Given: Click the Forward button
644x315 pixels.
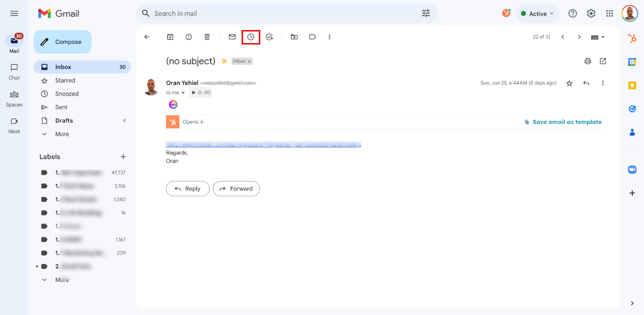Looking at the screenshot, I should [x=236, y=189].
